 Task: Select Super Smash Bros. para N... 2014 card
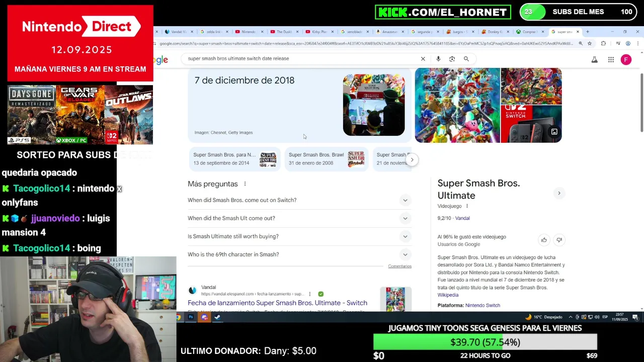(x=234, y=159)
